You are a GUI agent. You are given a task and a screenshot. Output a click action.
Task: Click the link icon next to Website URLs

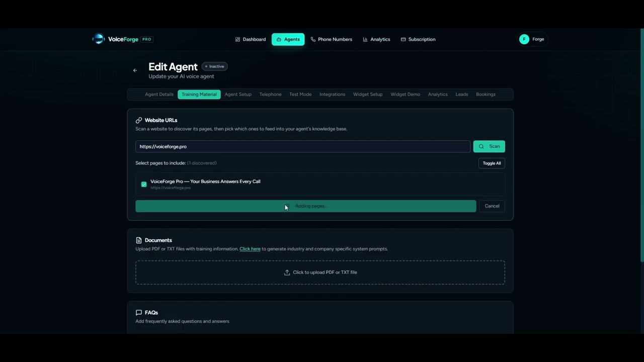(x=139, y=120)
